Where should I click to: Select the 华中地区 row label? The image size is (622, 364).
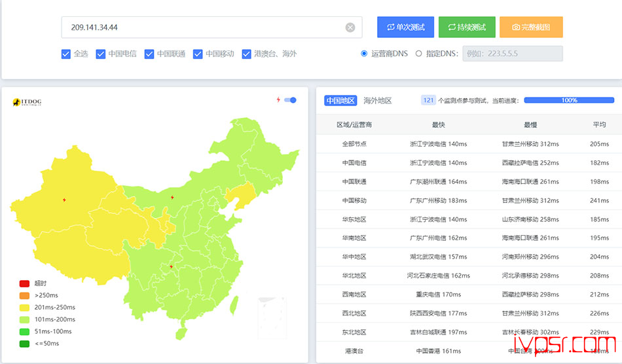click(x=354, y=257)
